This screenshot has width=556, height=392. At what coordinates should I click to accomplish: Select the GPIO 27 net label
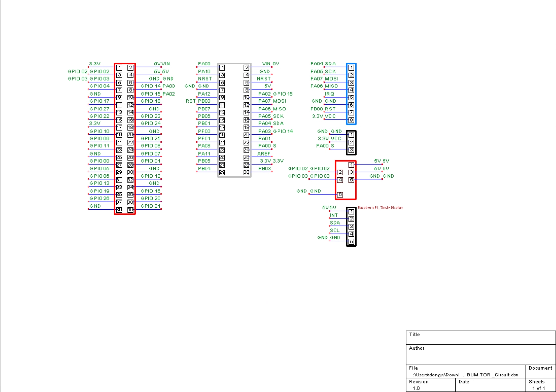pyautogui.click(x=99, y=109)
